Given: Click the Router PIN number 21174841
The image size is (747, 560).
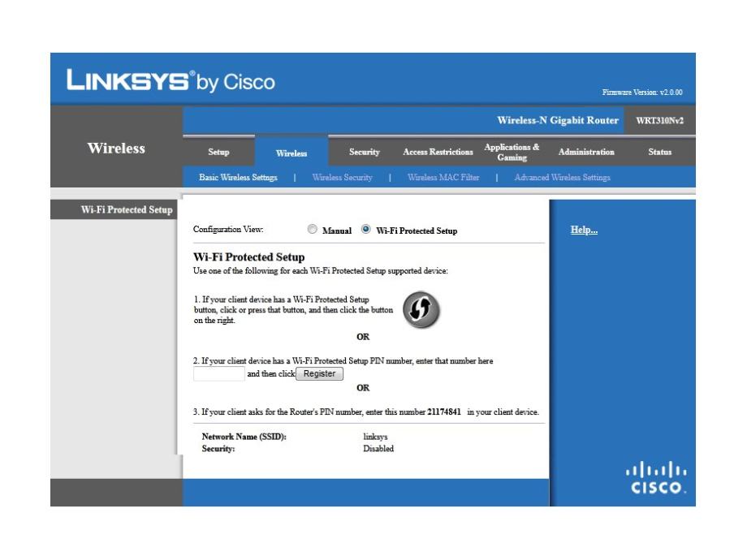Looking at the screenshot, I should tap(445, 411).
